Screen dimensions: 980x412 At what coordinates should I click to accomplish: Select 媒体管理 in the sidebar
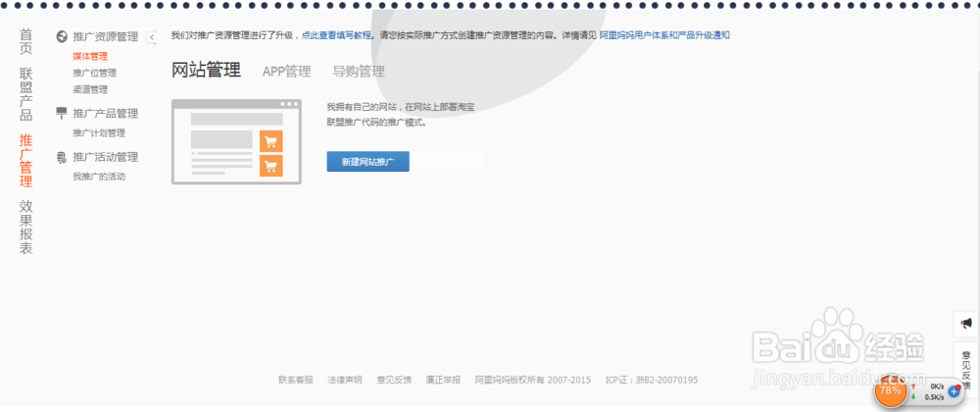(x=90, y=56)
